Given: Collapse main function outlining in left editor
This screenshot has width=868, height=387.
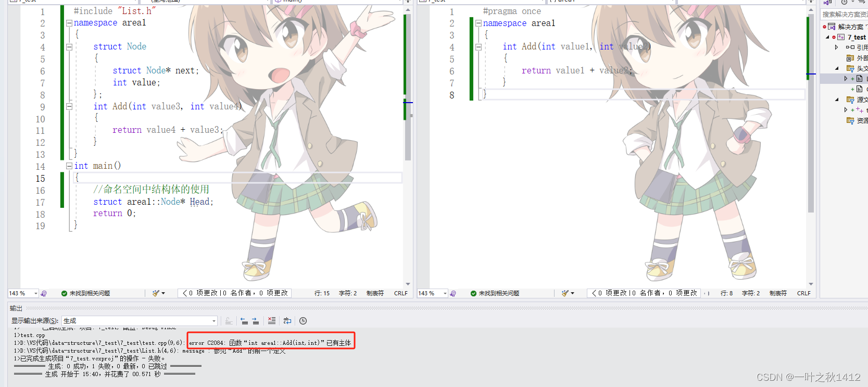Looking at the screenshot, I should coord(69,166).
